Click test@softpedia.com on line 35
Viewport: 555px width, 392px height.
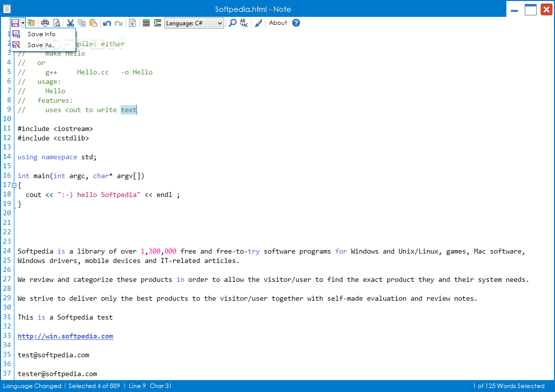[x=54, y=355]
